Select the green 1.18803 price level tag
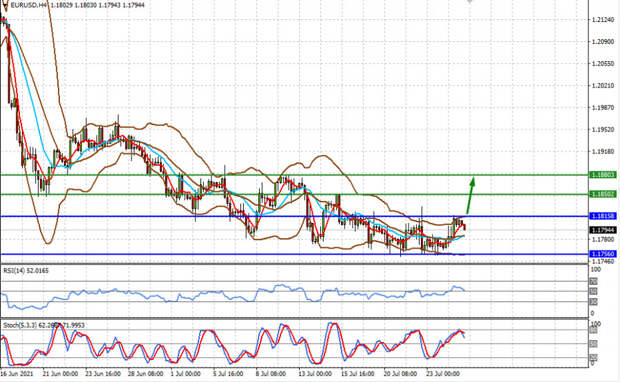 point(603,175)
